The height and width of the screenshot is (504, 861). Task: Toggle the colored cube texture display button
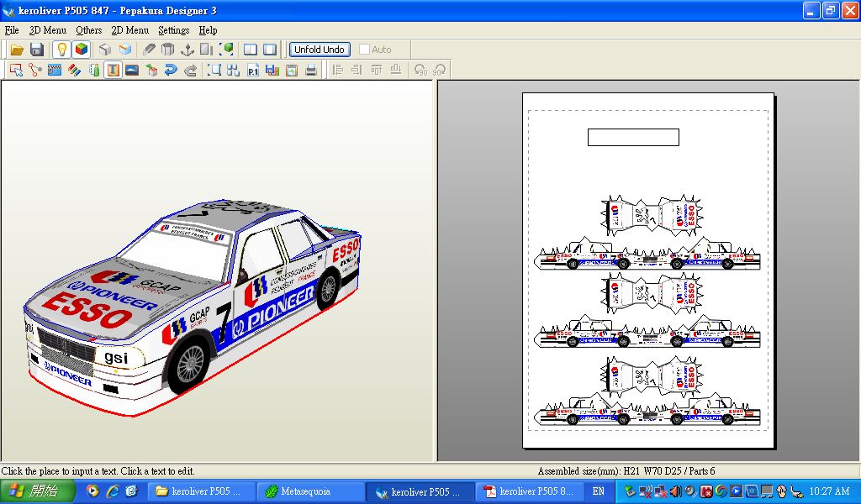81,50
